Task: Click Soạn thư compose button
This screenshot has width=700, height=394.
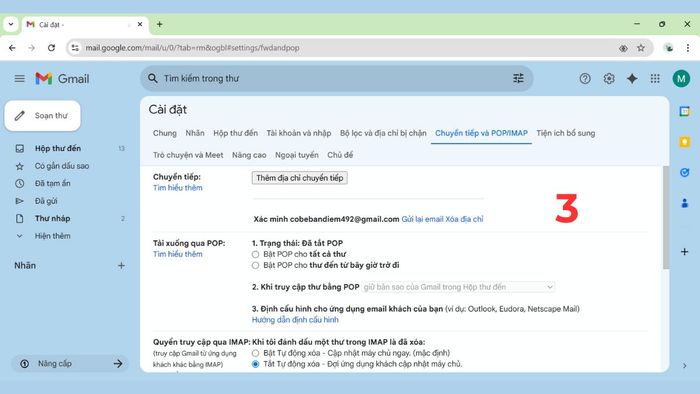Action: [43, 116]
